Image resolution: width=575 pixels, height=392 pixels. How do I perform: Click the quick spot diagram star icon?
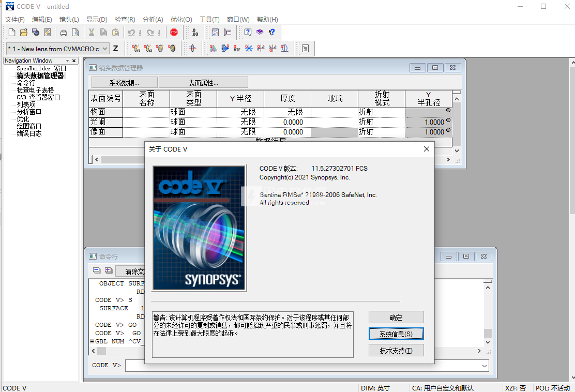click(x=249, y=49)
